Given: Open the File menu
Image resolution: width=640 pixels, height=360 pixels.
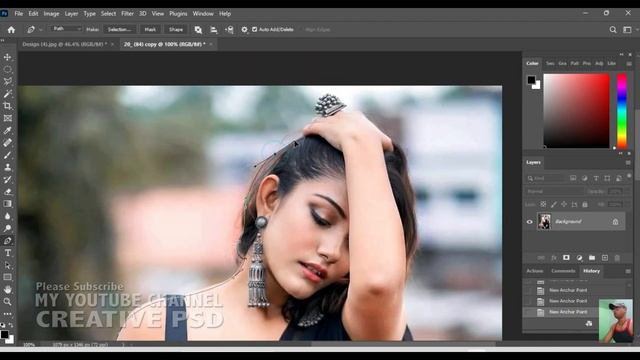Looking at the screenshot, I should tap(19, 13).
